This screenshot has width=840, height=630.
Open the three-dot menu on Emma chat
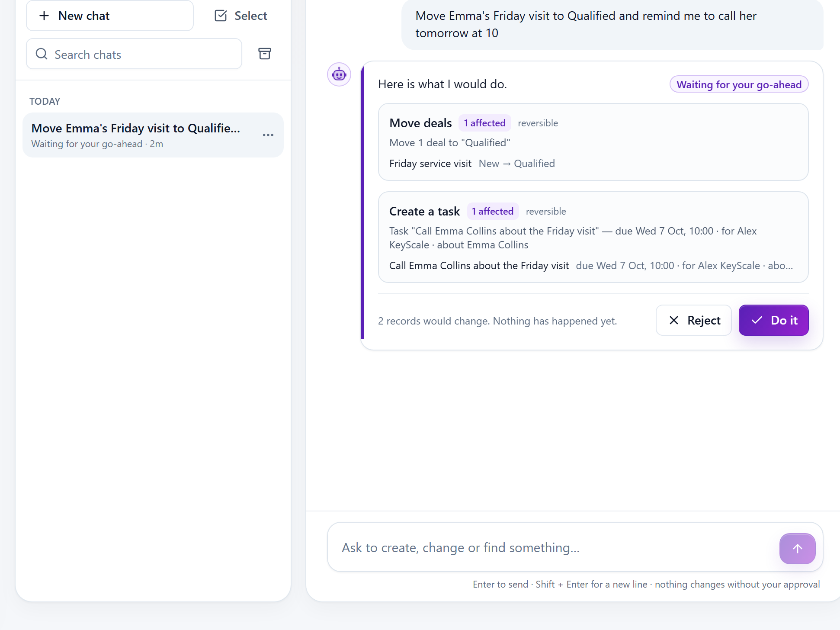[268, 135]
